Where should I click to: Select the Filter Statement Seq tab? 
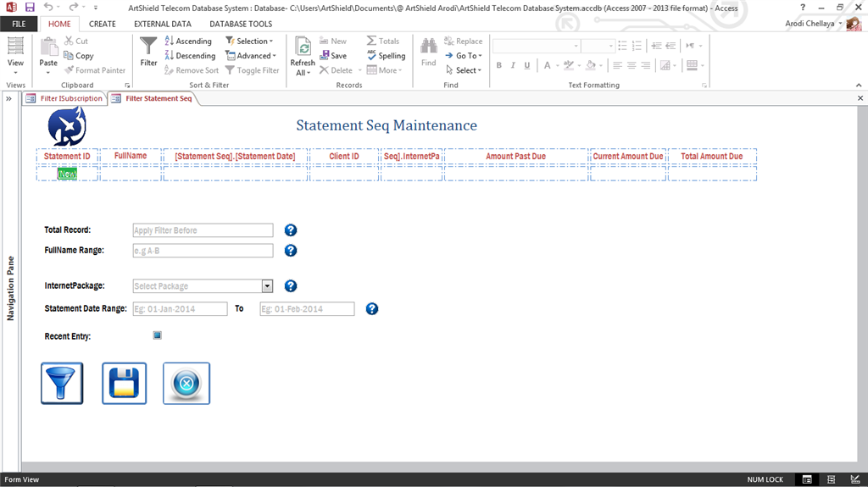tap(153, 98)
